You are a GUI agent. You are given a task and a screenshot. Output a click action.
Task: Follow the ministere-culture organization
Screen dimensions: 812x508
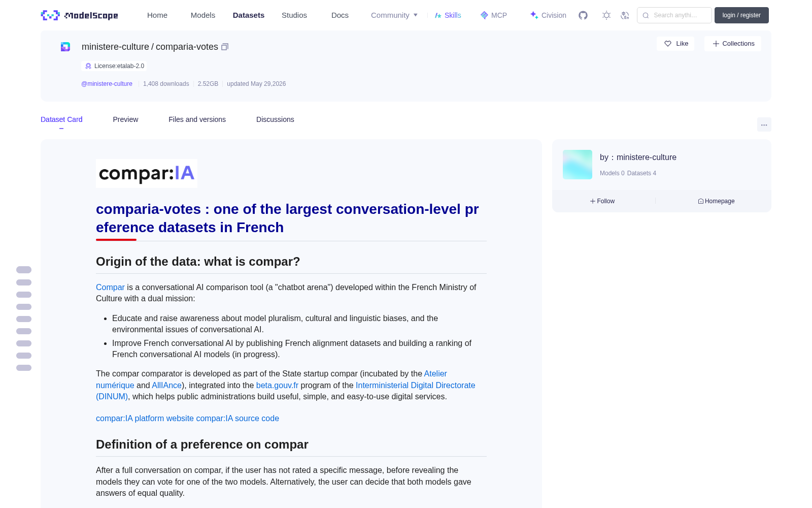(x=602, y=201)
